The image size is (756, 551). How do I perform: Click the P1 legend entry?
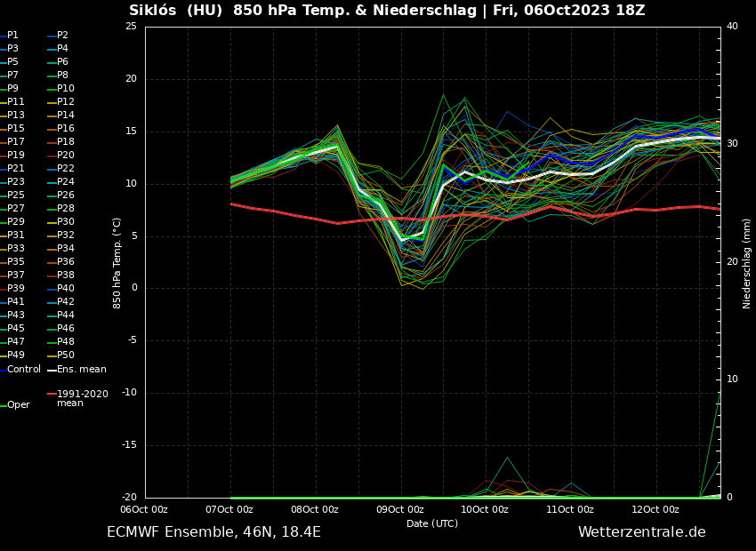pyautogui.click(x=12, y=36)
